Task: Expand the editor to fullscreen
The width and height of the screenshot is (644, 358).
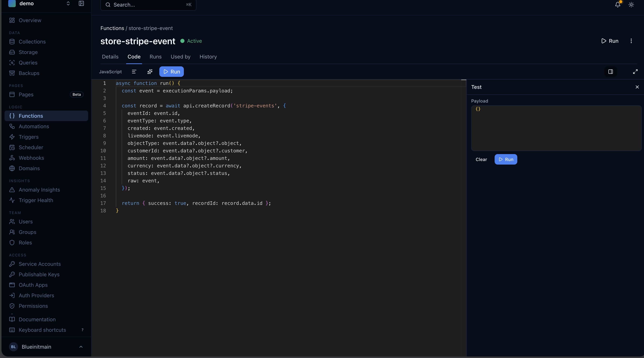Action: pyautogui.click(x=635, y=72)
